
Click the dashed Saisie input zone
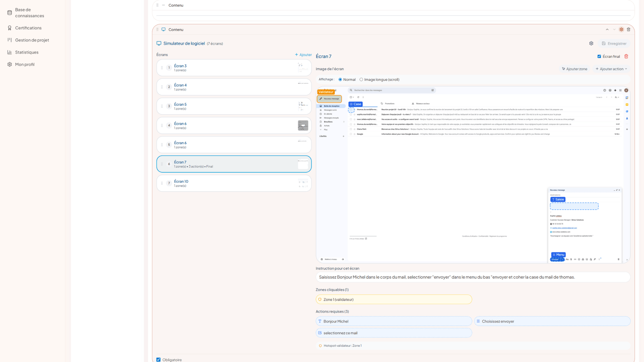click(x=574, y=206)
